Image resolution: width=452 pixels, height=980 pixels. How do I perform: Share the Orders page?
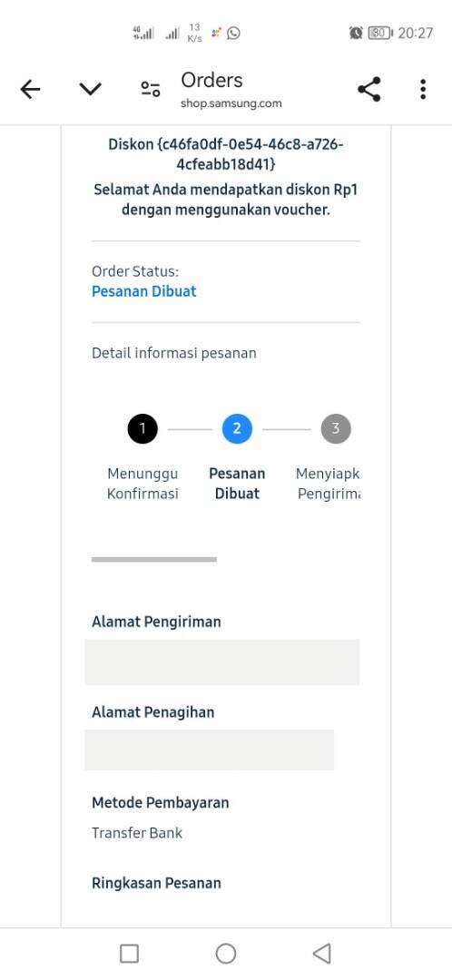(369, 89)
